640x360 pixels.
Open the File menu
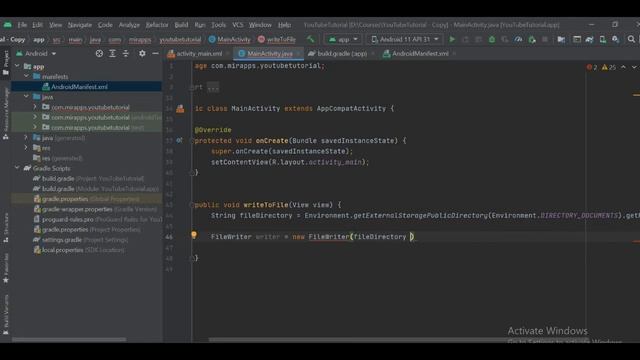tap(22, 25)
